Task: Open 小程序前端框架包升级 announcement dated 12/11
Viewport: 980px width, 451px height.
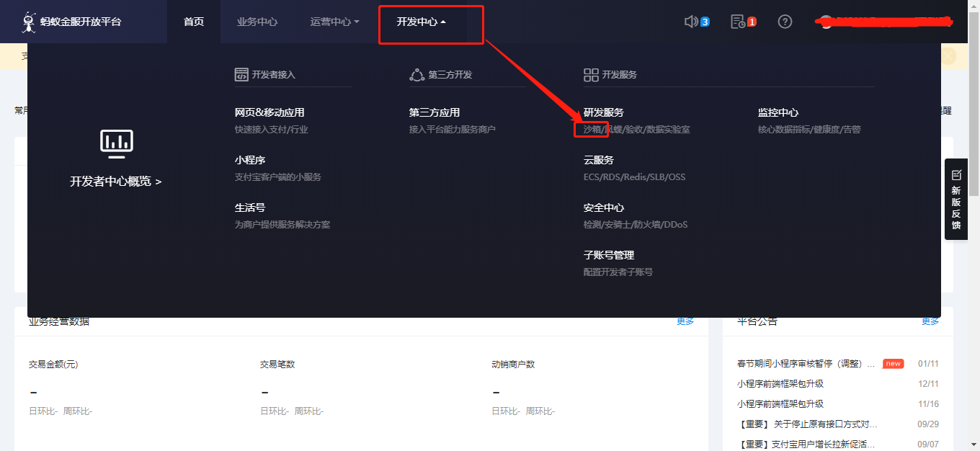Action: (780, 384)
